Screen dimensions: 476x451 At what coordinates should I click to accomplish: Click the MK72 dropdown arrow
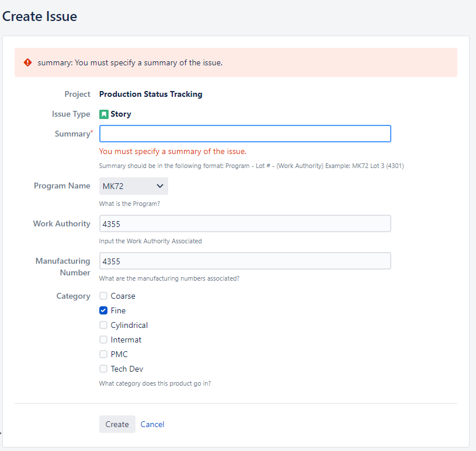160,186
